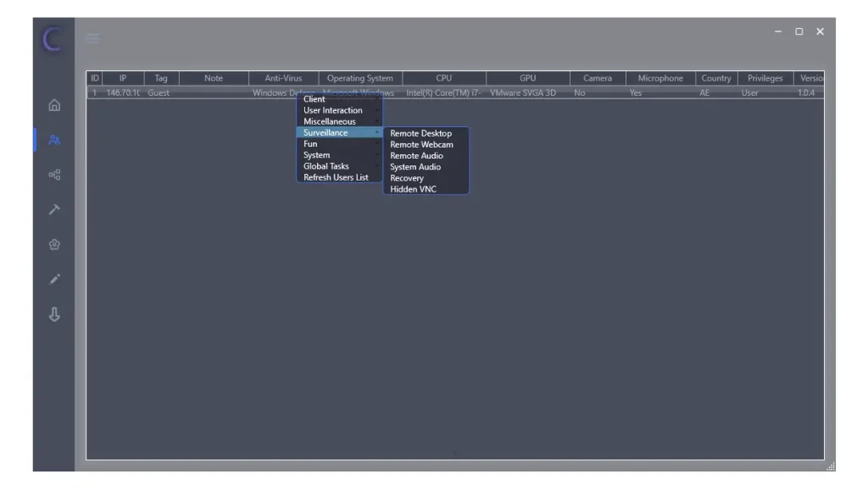Sort by the Country column header
Viewport: 868px width, 496px height.
(x=716, y=78)
